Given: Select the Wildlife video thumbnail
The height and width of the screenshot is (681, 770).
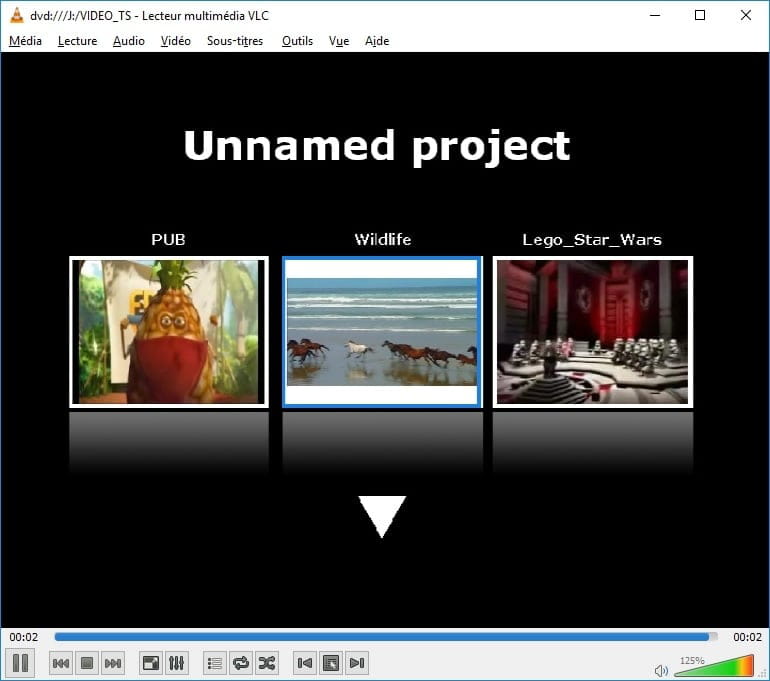Looking at the screenshot, I should click(x=382, y=332).
